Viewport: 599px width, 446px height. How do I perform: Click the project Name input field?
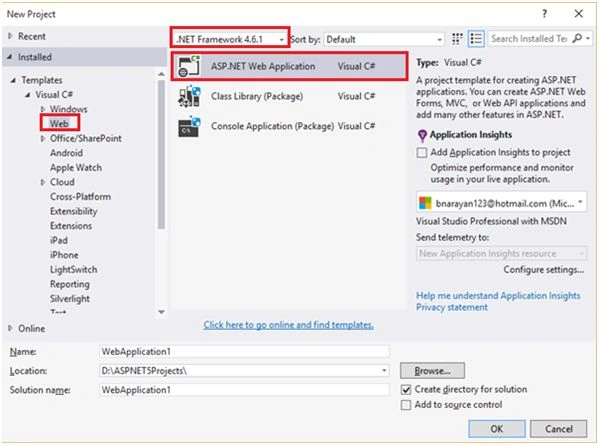(x=244, y=352)
